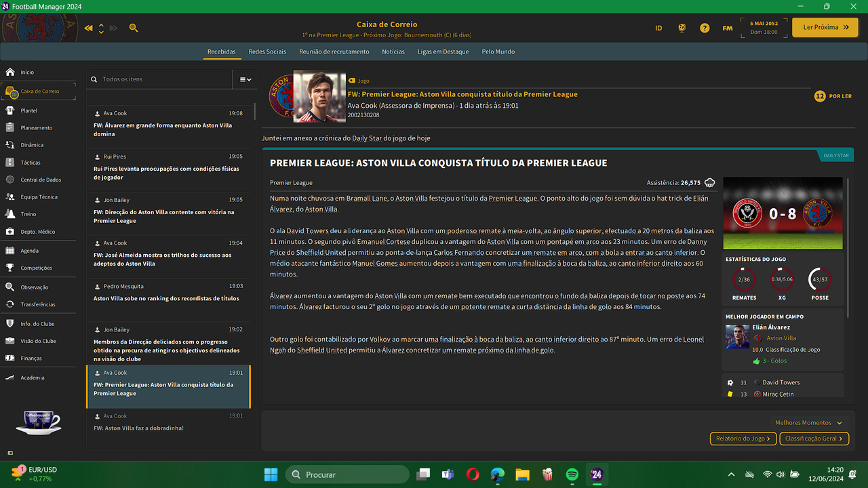Viewport: 868px width, 488px height.
Task: Switch to Redes Sociais tab
Action: click(x=267, y=52)
